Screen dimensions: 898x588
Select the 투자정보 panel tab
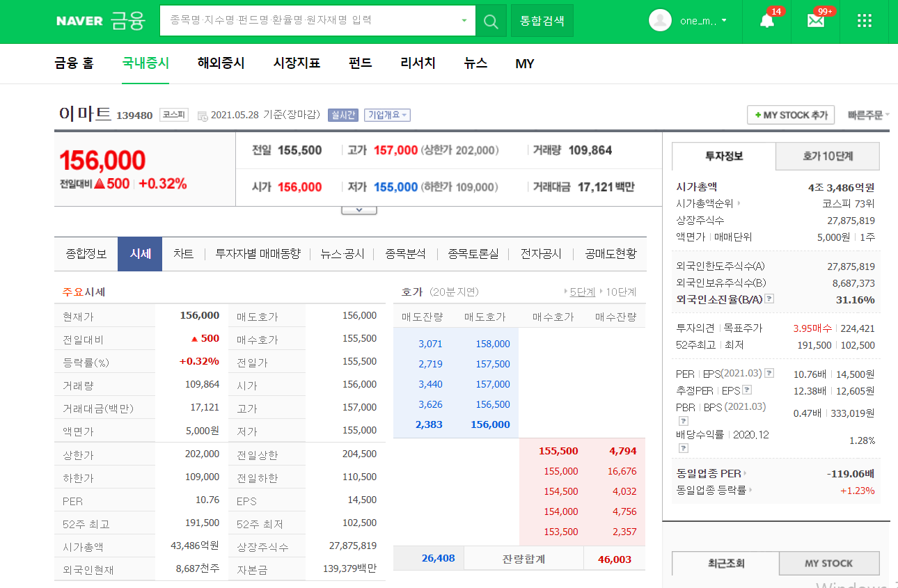coord(724,157)
